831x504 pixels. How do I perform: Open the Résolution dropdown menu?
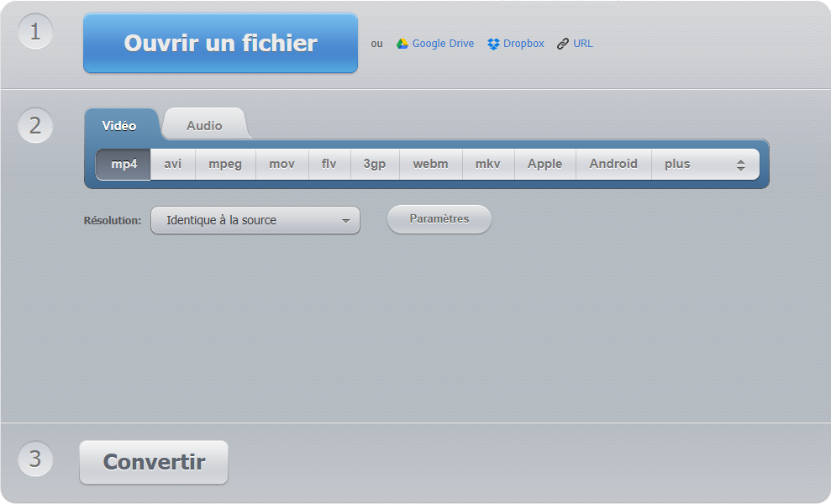pos(255,219)
